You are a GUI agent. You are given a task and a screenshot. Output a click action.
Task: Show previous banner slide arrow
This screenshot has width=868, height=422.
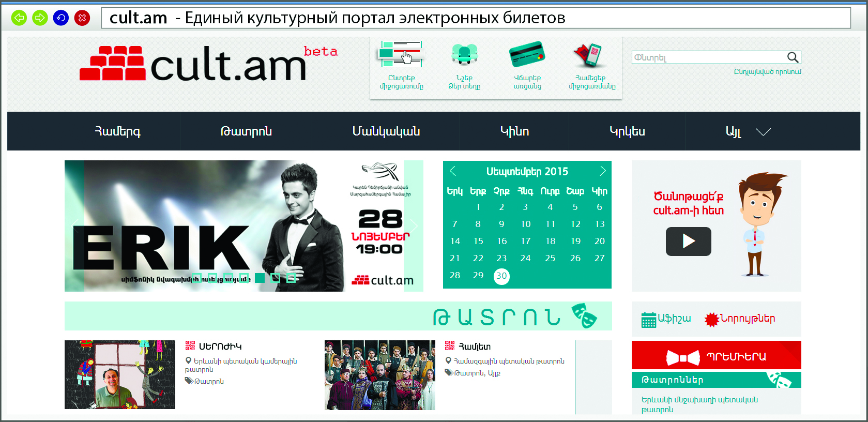[75, 225]
